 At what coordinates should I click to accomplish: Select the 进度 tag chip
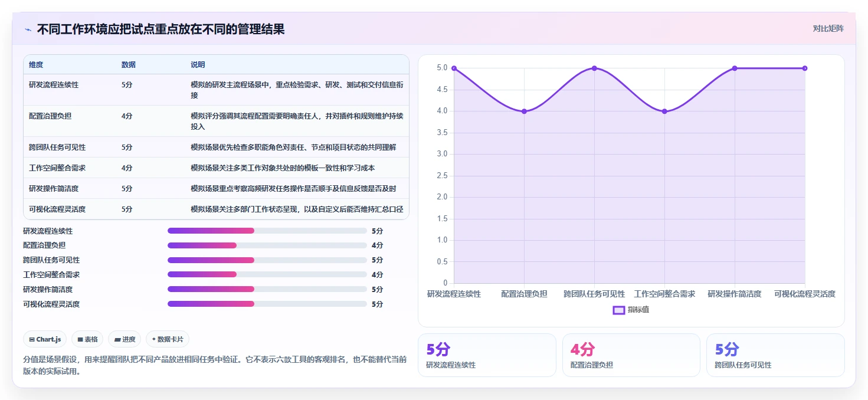pos(125,339)
